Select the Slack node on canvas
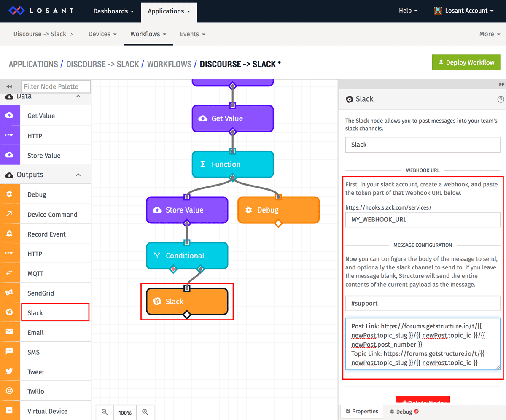The width and height of the screenshot is (506, 420). click(x=187, y=301)
